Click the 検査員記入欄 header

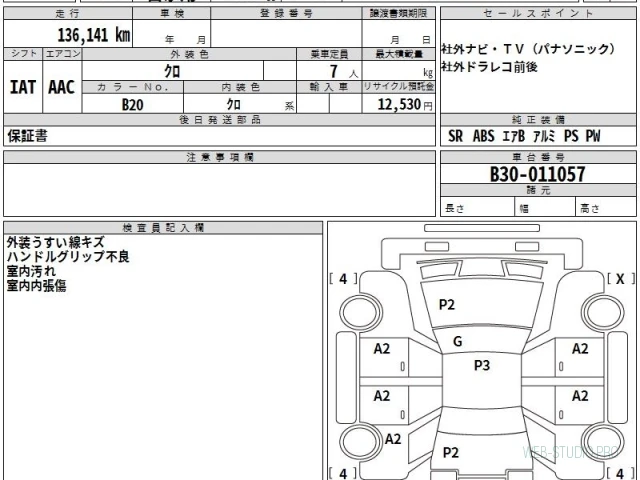[163, 228]
